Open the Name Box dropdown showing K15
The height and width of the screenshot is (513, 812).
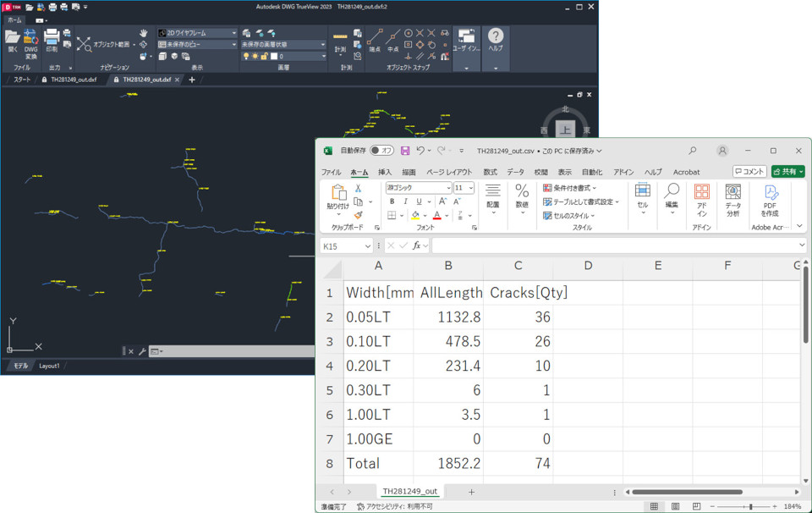tap(367, 245)
